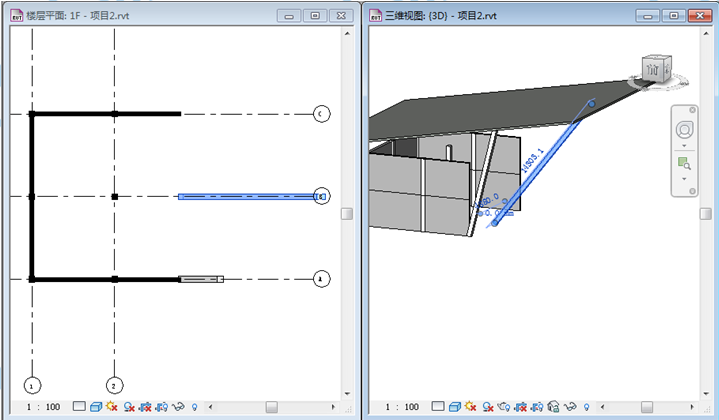Open view scale 1 : 100 in 1F view
Image resolution: width=719 pixels, height=420 pixels.
pos(44,407)
